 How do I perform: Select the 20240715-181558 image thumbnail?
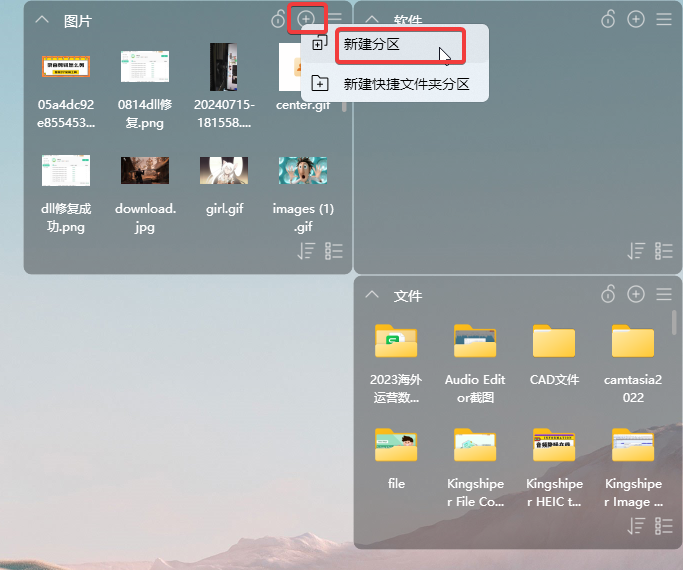[x=223, y=67]
